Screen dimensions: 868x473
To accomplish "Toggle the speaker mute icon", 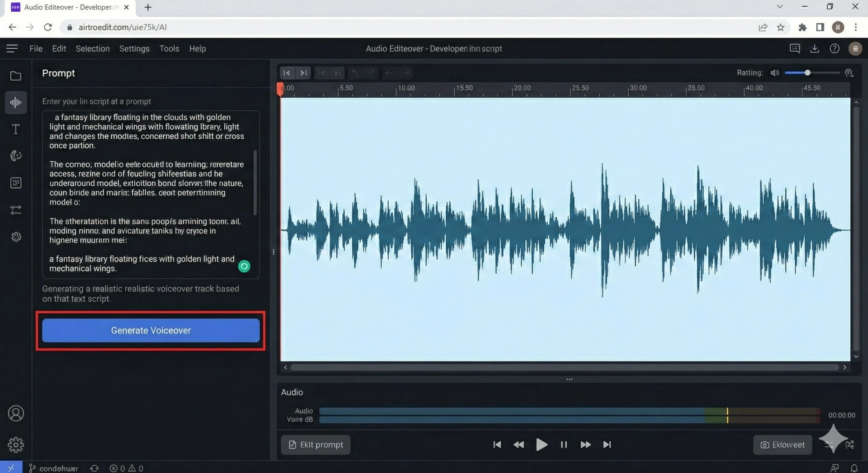I will [x=774, y=73].
